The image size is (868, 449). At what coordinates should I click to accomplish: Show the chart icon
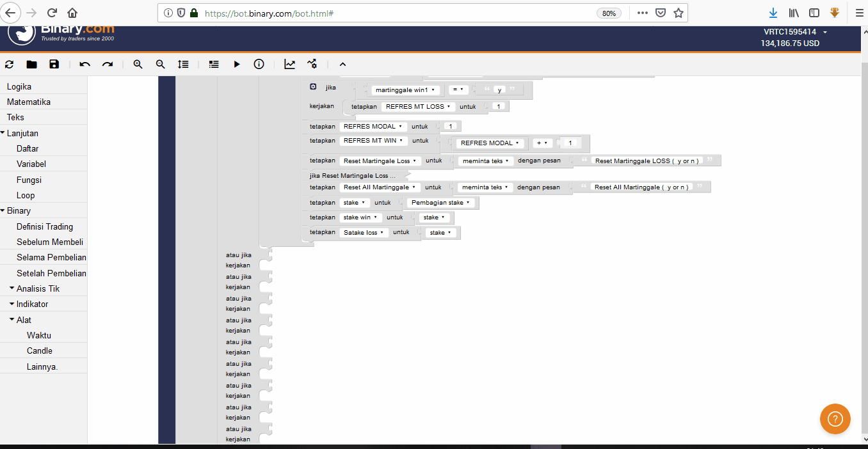(x=290, y=64)
